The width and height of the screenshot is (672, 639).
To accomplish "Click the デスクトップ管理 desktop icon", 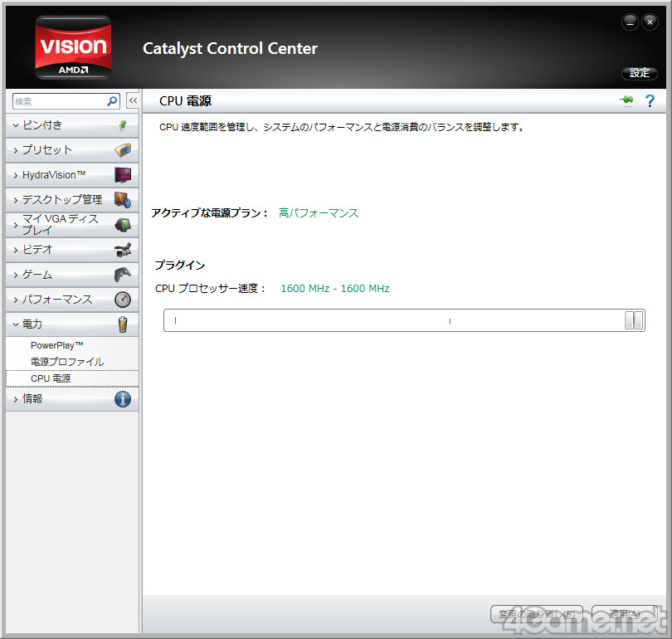I will click(123, 200).
